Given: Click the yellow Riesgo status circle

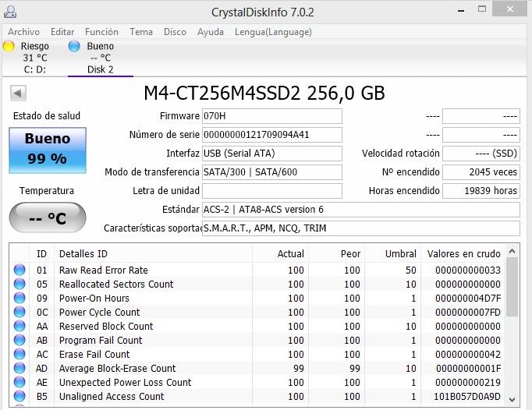Looking at the screenshot, I should click(9, 47).
